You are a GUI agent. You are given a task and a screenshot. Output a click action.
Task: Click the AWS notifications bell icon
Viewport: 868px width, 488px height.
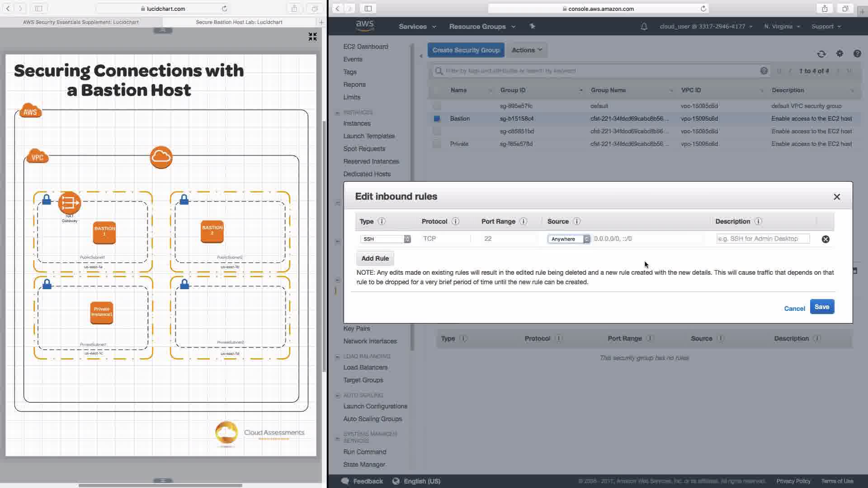644,27
